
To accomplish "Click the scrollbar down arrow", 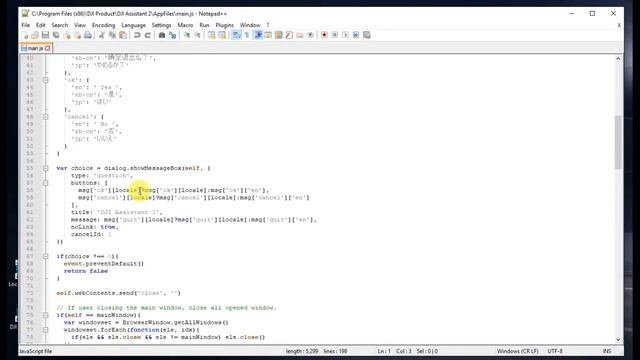I will click(618, 339).
